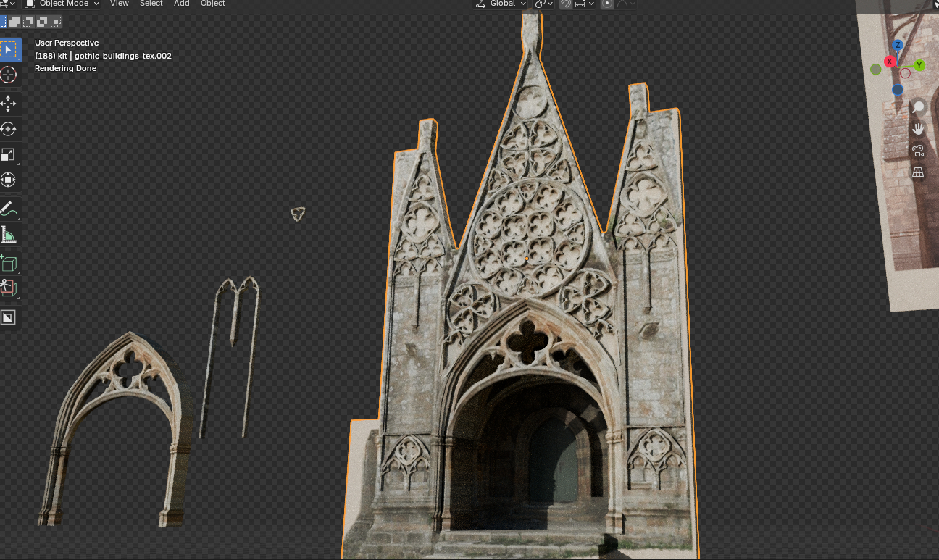Screen dimensions: 939x560
Task: Toggle proportional editing in header
Action: pos(607,4)
